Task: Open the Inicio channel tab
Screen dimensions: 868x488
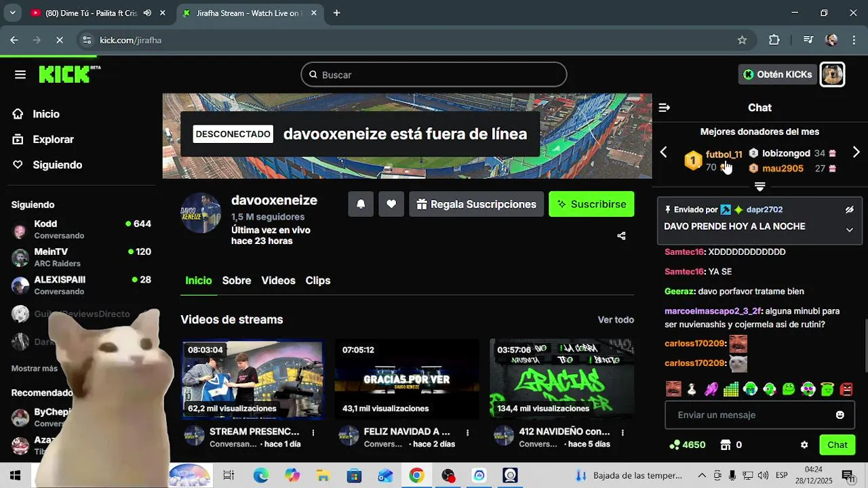Action: (x=199, y=281)
